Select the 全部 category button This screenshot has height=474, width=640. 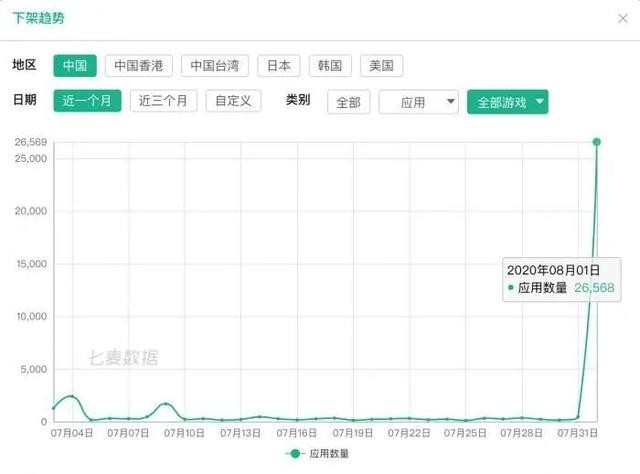tap(349, 102)
